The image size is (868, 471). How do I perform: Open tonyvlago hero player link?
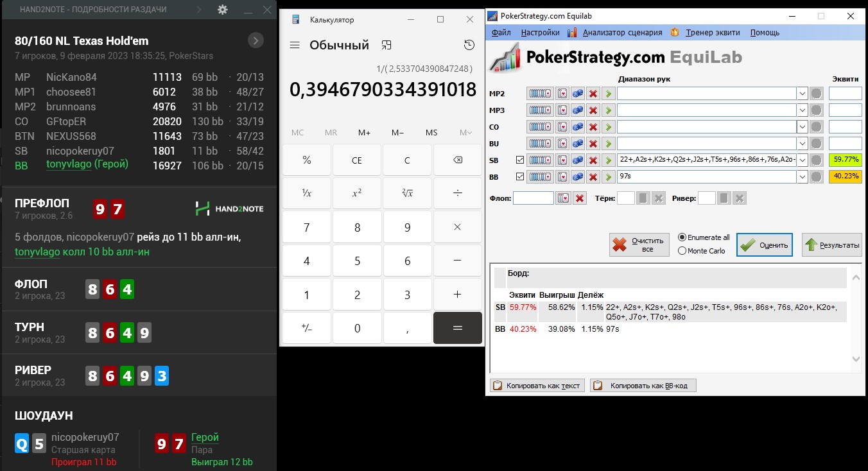point(69,164)
